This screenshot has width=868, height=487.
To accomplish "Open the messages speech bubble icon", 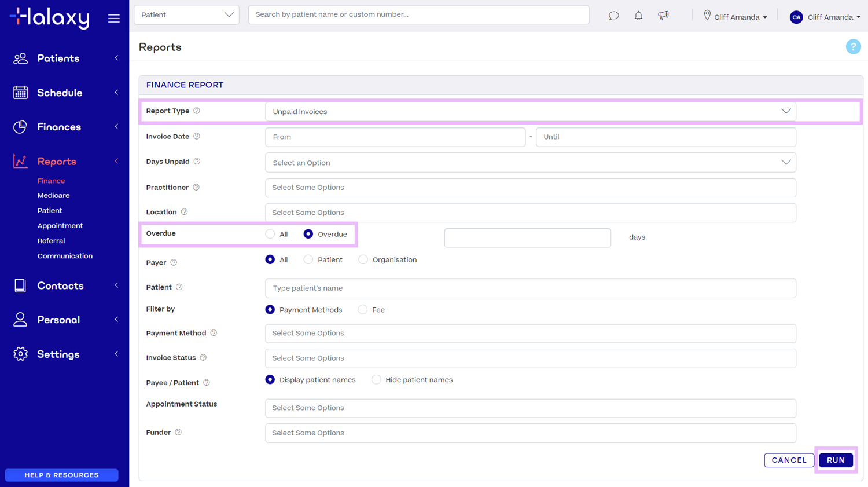I will point(613,16).
